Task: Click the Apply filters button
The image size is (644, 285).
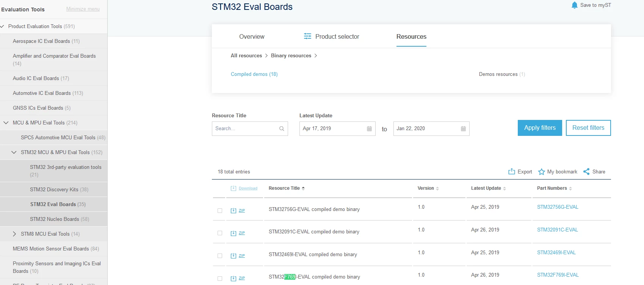Action: click(540, 128)
